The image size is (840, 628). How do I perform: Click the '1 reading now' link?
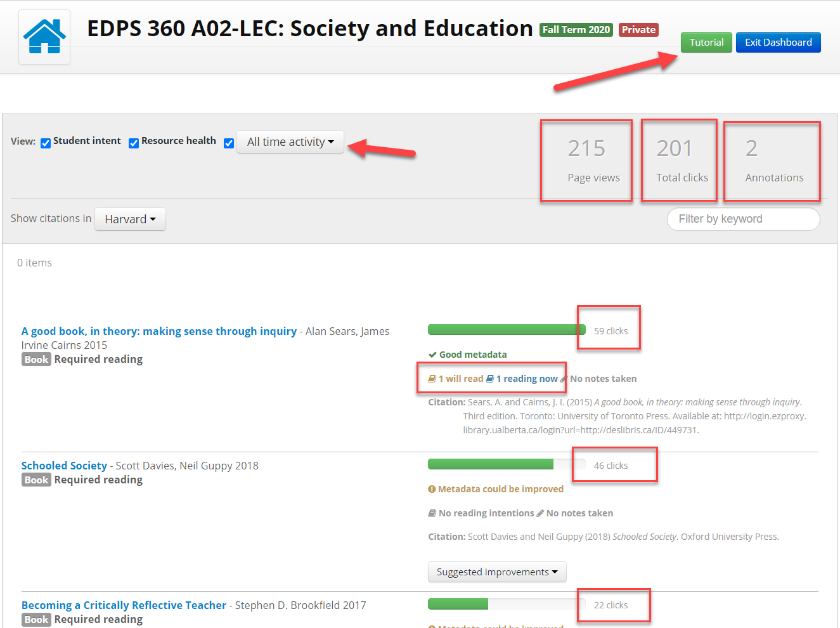point(527,379)
